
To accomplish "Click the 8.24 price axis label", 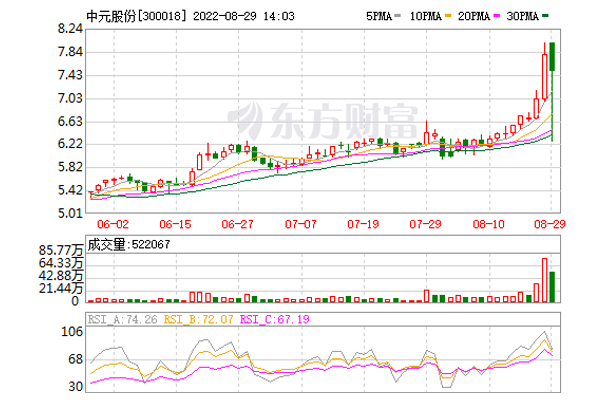I will coord(68,30).
